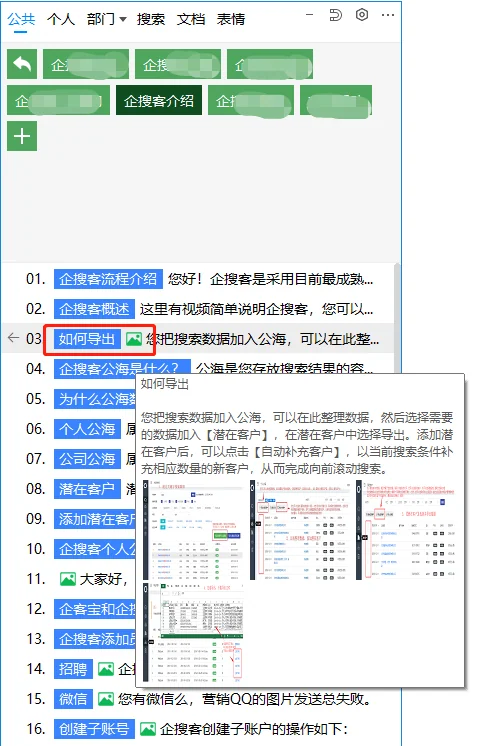
Task: Switch to the 文档 tab
Action: click(191, 20)
